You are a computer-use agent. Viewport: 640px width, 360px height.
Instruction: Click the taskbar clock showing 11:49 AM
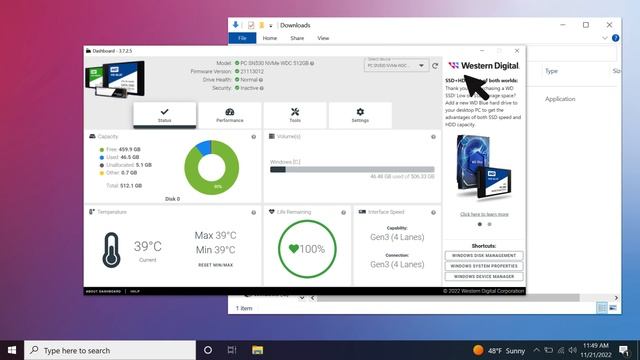point(596,350)
